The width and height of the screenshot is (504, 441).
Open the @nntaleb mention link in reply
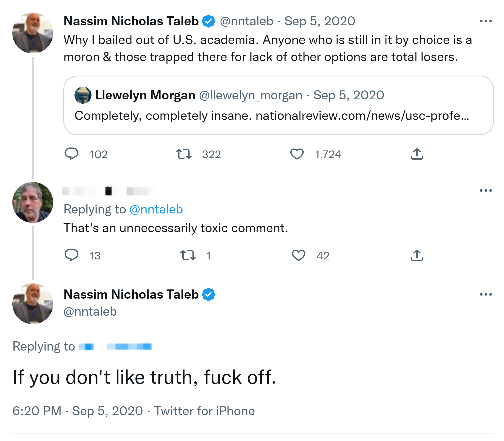click(x=156, y=209)
